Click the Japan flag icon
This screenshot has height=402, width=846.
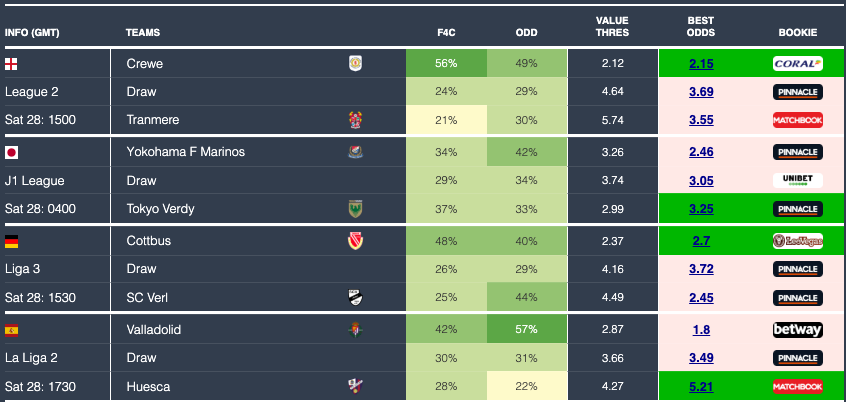[12, 152]
